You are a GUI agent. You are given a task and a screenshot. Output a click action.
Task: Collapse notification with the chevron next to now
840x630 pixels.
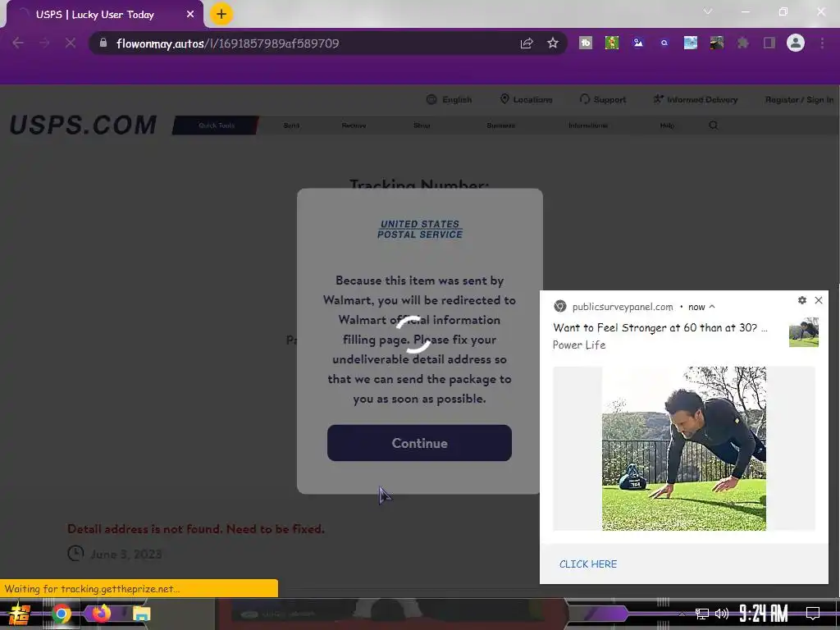pyautogui.click(x=712, y=307)
